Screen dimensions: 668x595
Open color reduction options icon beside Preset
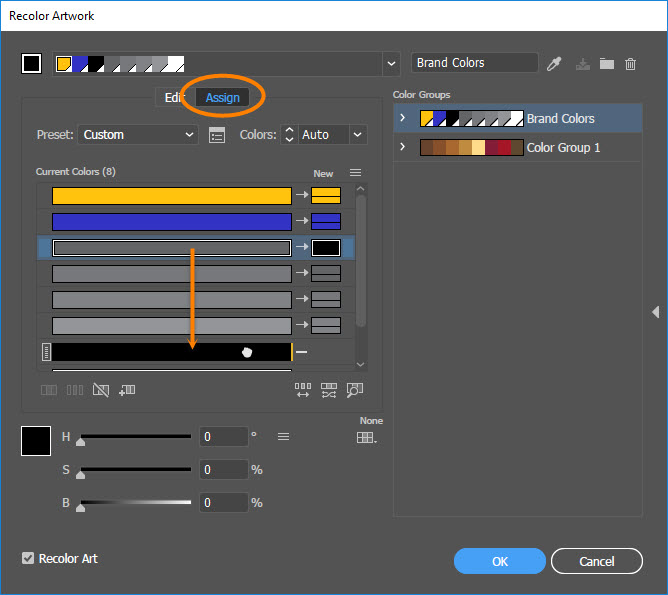pos(217,135)
